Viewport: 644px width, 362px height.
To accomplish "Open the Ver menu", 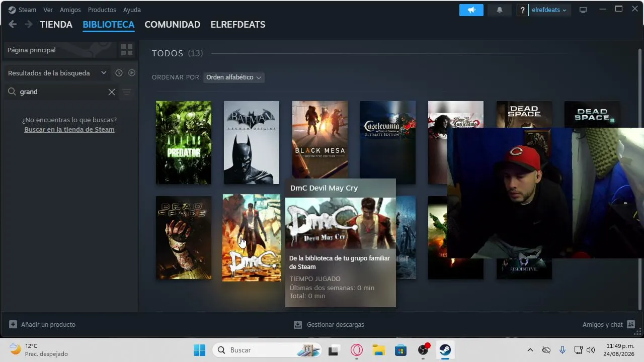I will tap(48, 10).
